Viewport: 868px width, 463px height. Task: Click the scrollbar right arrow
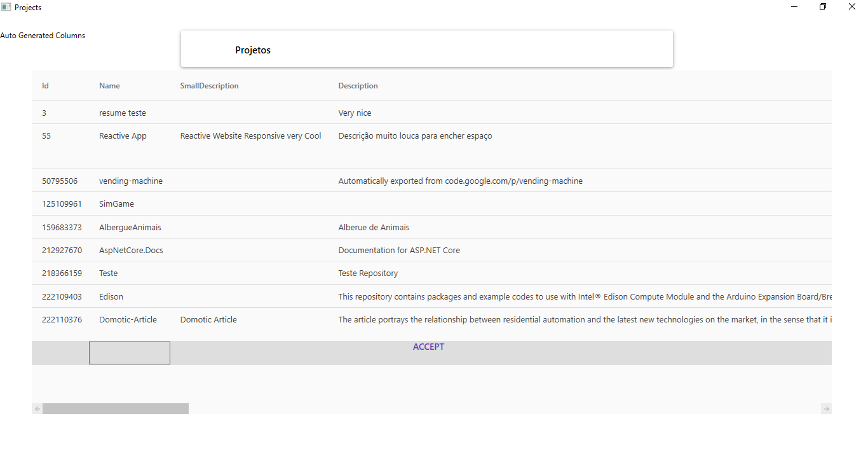pyautogui.click(x=826, y=408)
